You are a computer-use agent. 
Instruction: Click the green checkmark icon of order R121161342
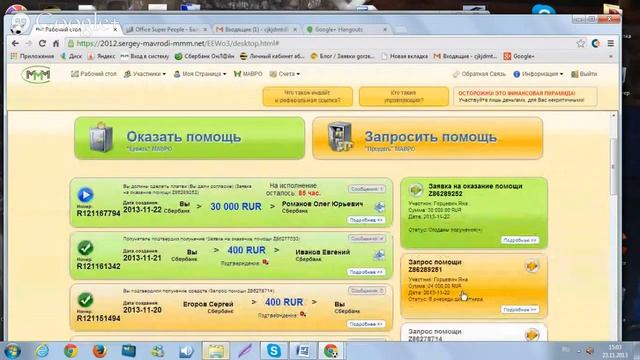tap(85, 248)
